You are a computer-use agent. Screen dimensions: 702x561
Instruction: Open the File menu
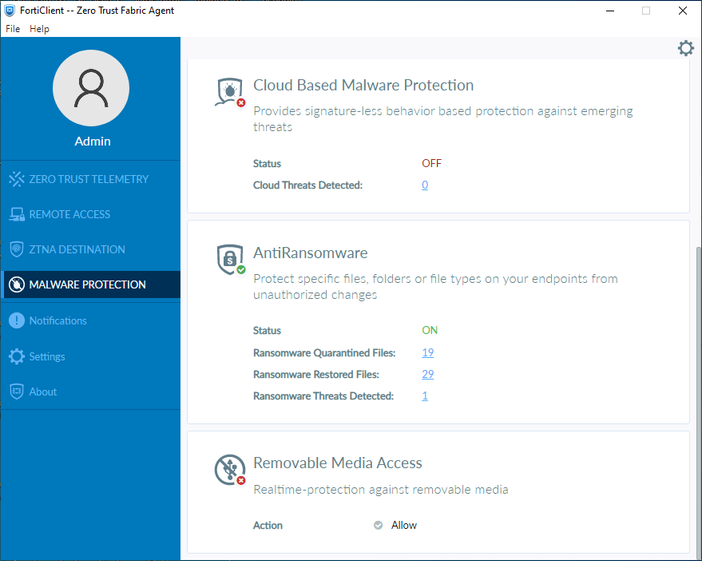[x=13, y=29]
